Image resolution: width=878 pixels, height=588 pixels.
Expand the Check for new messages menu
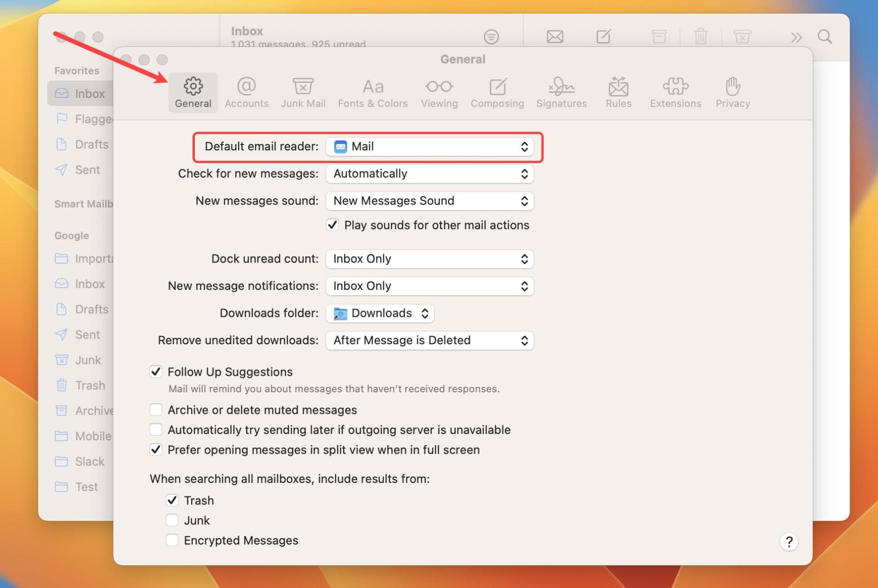[x=429, y=174]
